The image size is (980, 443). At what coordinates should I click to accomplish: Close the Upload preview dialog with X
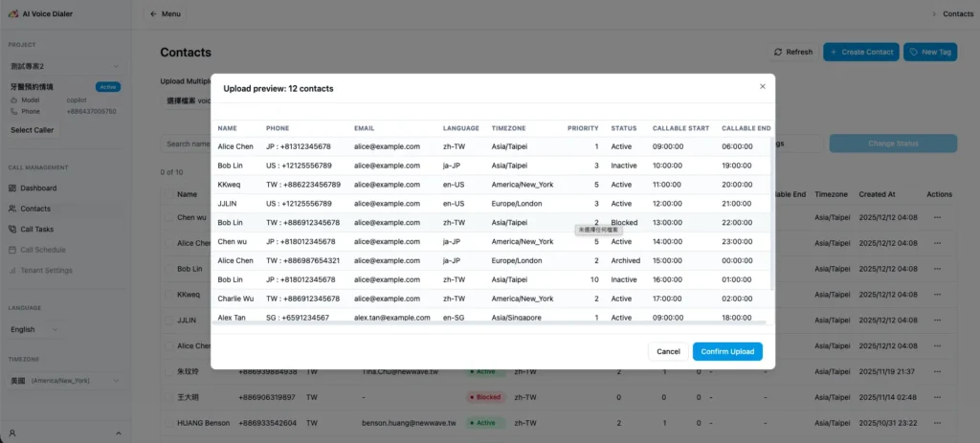click(x=763, y=86)
